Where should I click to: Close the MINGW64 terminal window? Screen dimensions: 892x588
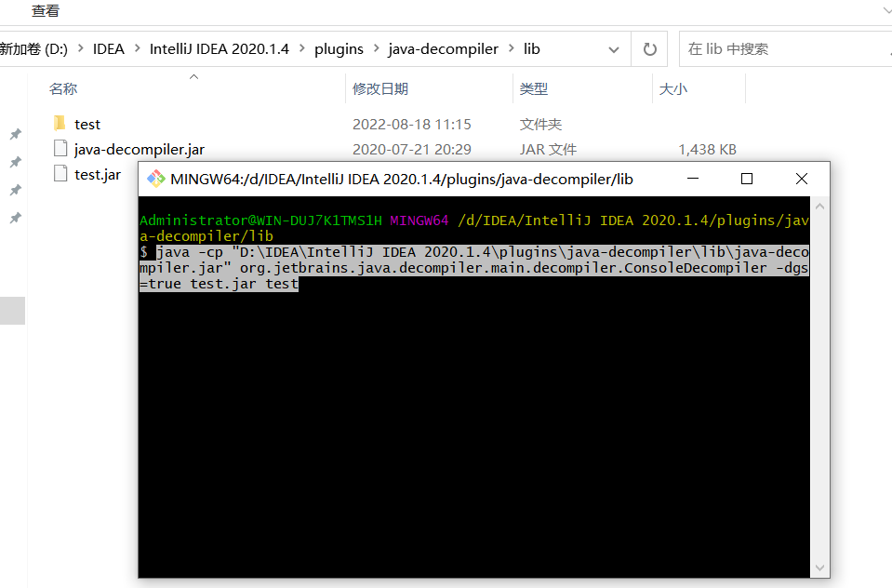click(x=801, y=179)
